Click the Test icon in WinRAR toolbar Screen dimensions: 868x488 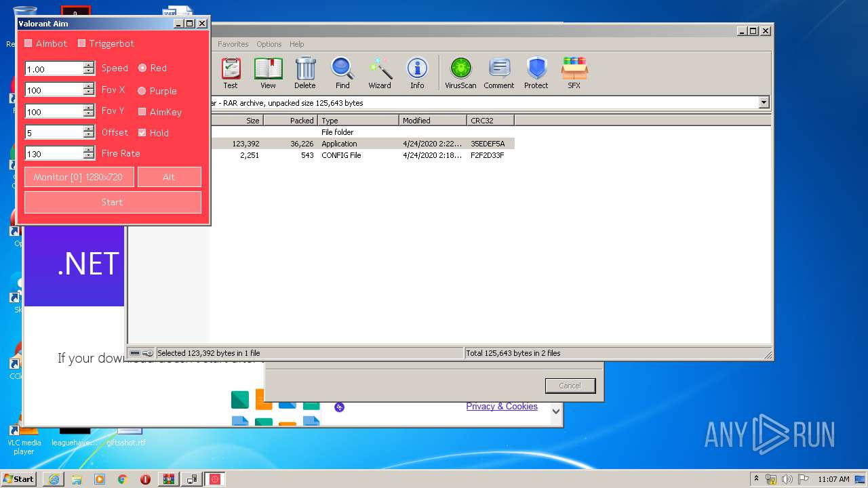tap(231, 73)
